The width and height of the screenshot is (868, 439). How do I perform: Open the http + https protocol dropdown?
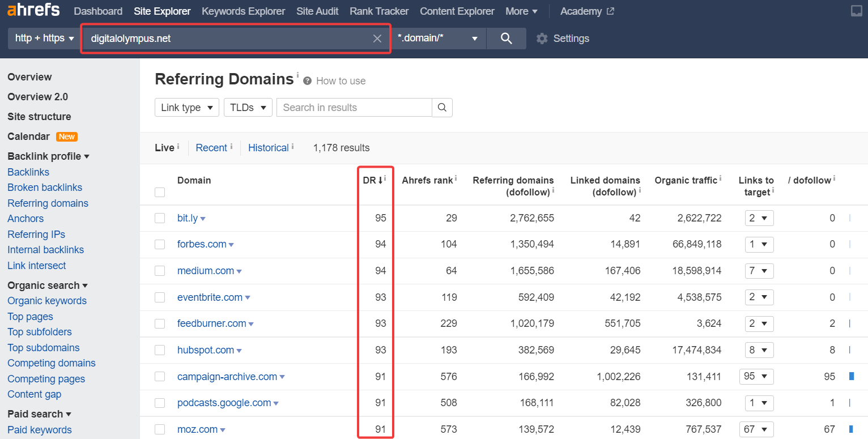(44, 39)
